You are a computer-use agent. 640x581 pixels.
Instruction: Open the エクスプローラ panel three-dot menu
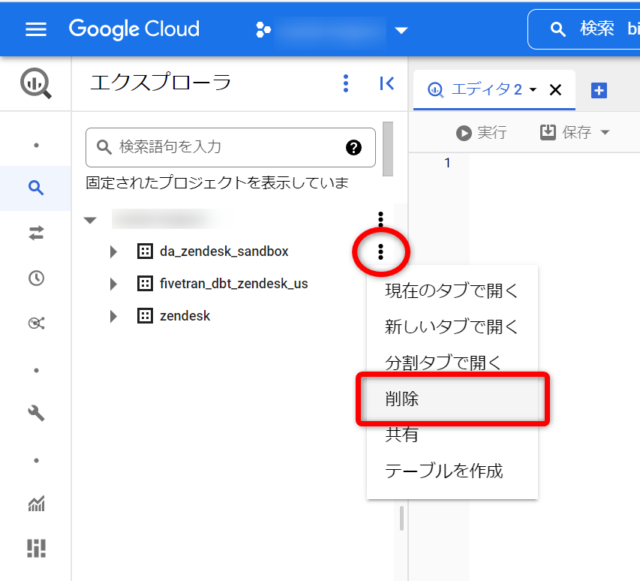point(346,83)
